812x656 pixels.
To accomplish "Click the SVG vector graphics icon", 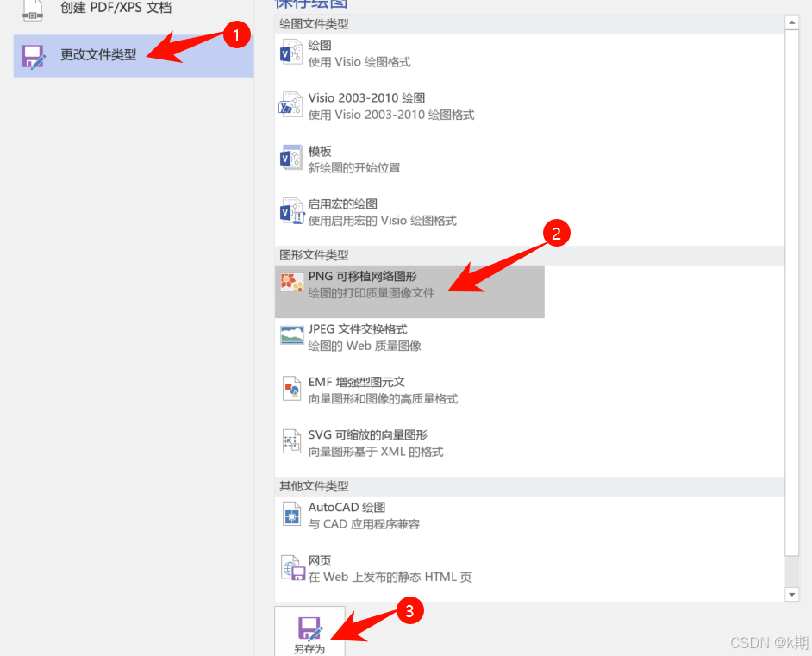I will coord(291,441).
